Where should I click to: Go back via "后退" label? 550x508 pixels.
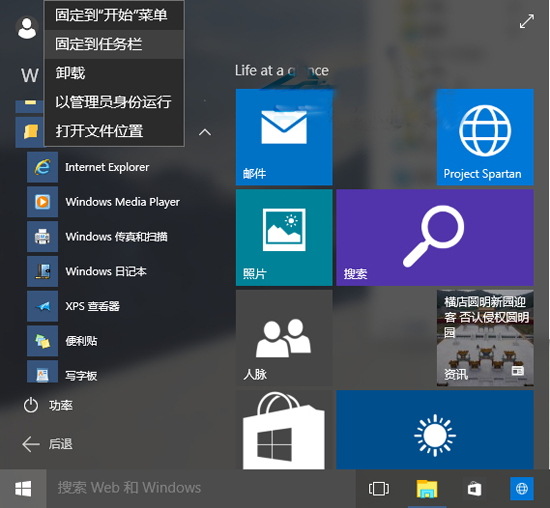pyautogui.click(x=61, y=444)
